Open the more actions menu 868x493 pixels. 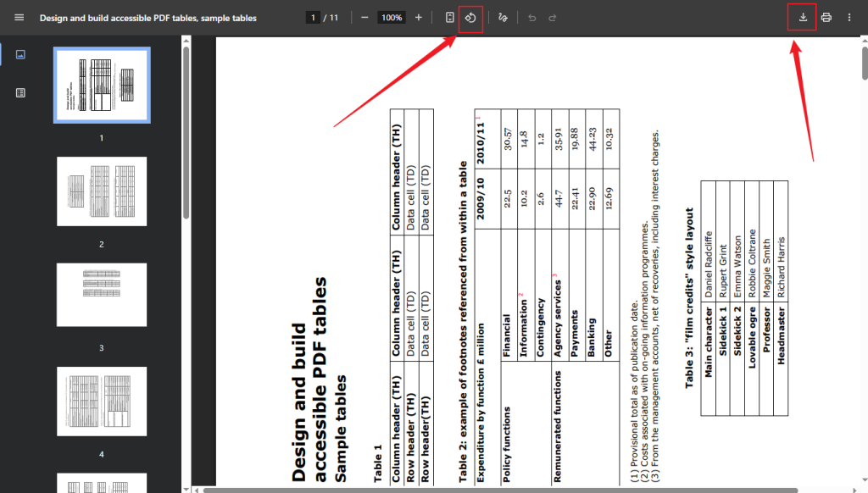coord(850,17)
